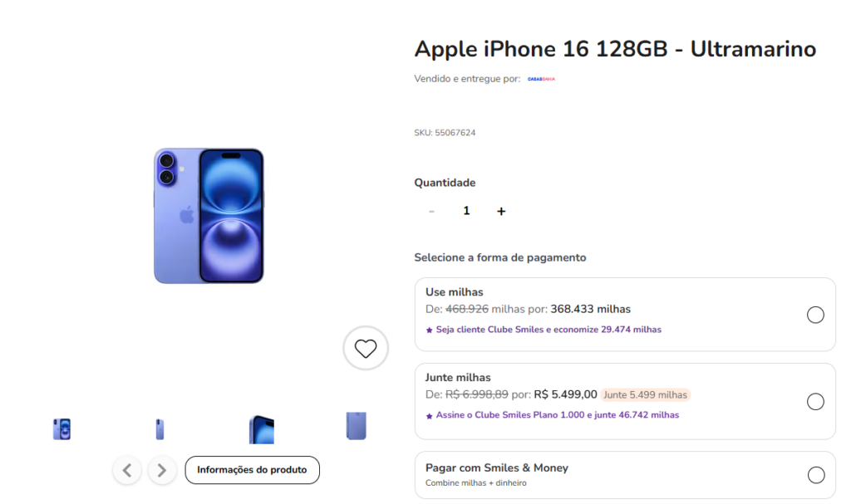Viewport: 851px width, 504px height.
Task: Select thumbnail showing lower back of phone
Action: [356, 426]
